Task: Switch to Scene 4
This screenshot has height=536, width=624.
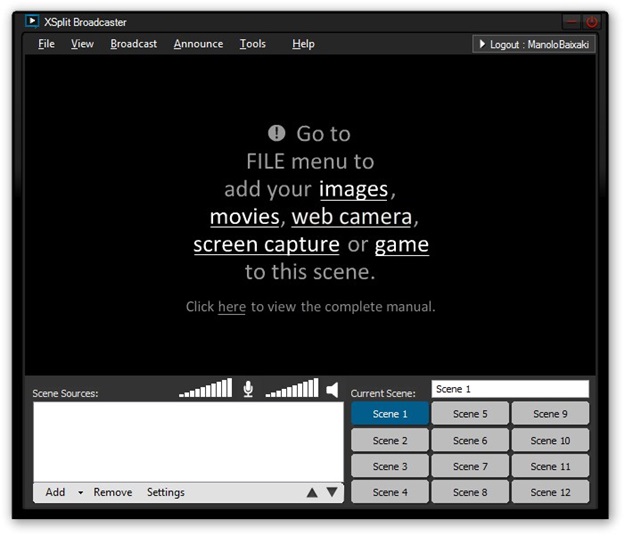Action: pos(390,492)
